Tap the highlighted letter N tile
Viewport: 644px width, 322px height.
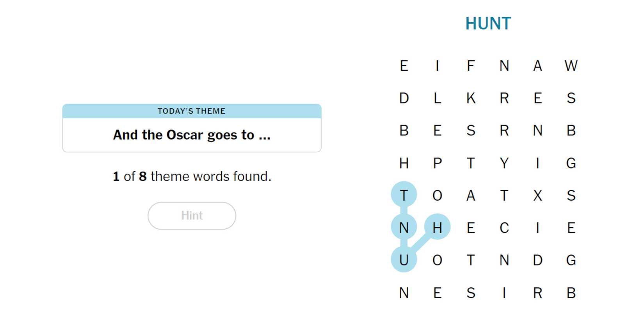pos(404,227)
